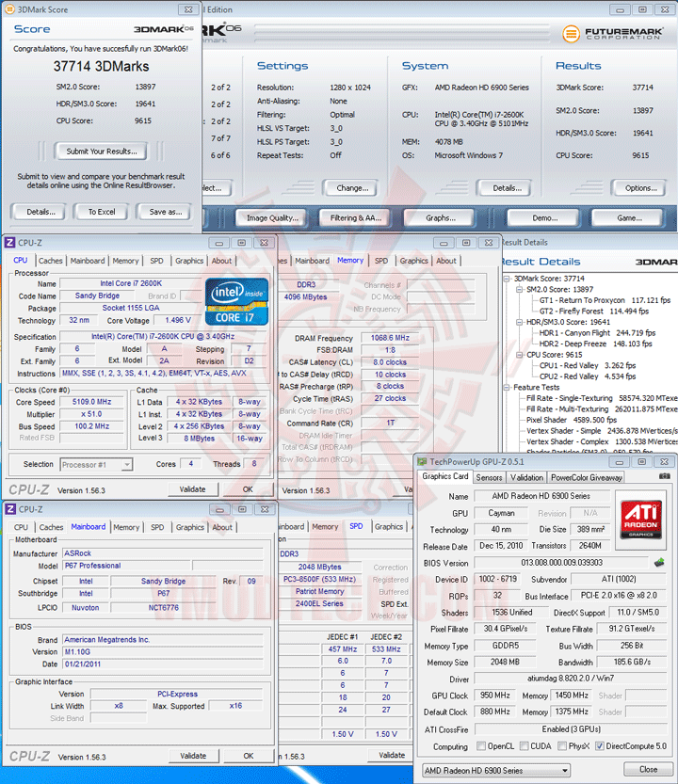The width and height of the screenshot is (678, 784).
Task: Click the Game button in 3DMark06
Action: 629,218
